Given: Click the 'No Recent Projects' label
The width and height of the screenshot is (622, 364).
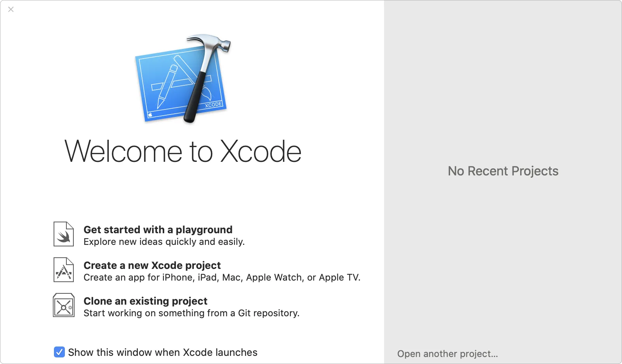Looking at the screenshot, I should pos(503,171).
